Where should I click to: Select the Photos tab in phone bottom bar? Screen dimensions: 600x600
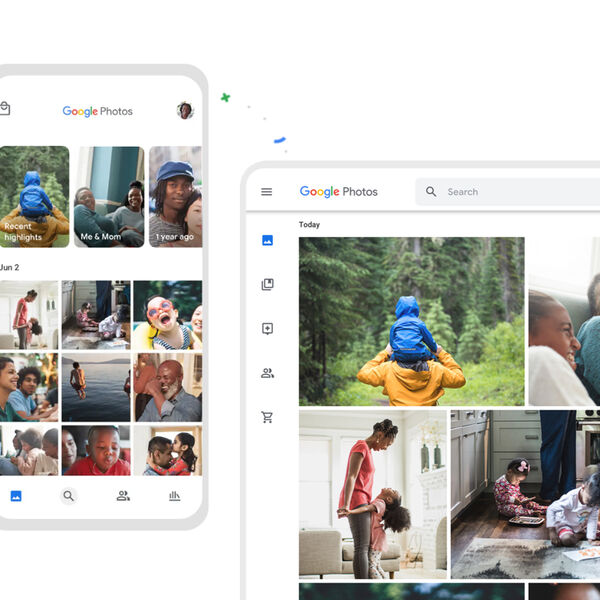coord(16,495)
